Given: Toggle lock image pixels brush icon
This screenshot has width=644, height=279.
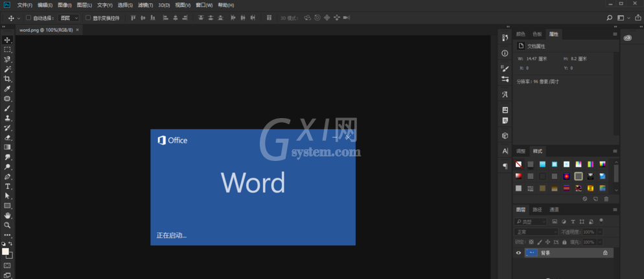Looking at the screenshot, I should coord(540,243).
